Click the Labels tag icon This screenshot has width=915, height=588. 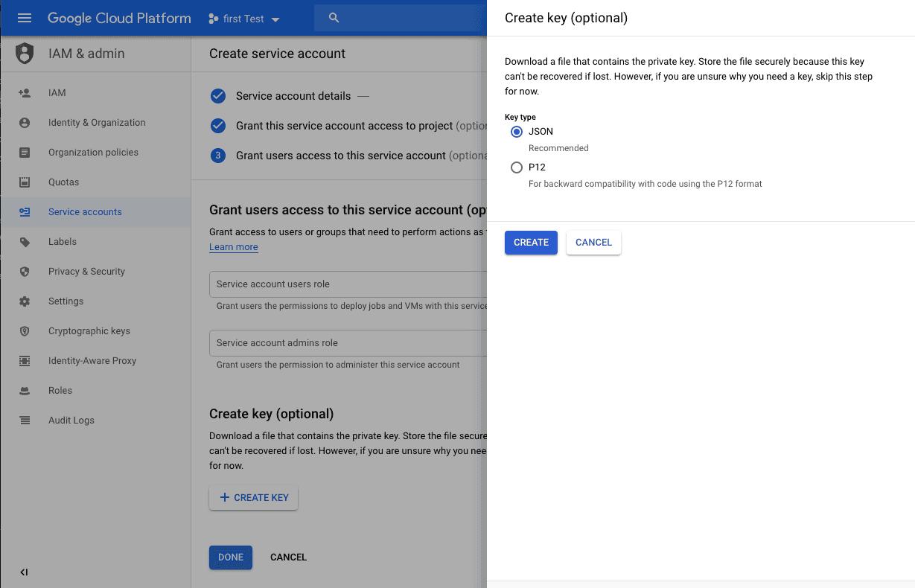click(25, 242)
